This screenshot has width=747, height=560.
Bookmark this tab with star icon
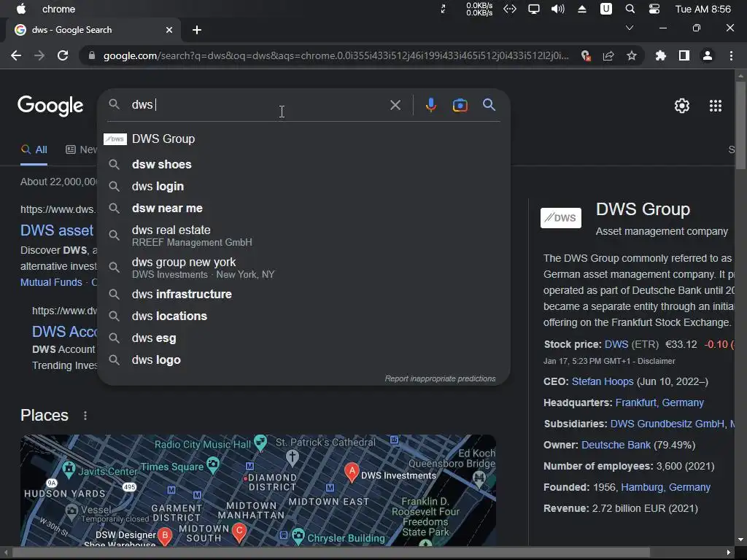coord(631,55)
